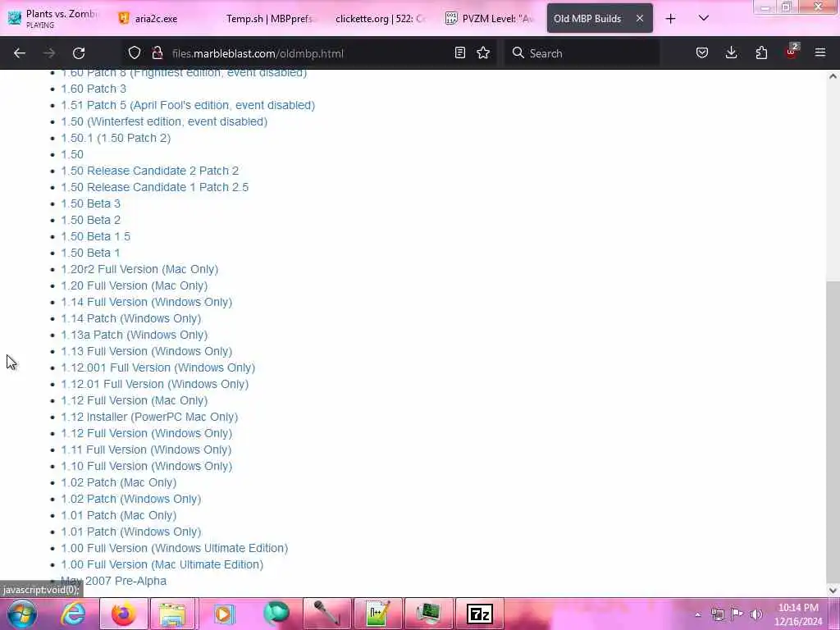Open Windows Explorer folder taskbar icon
Image resolution: width=840 pixels, height=630 pixels.
pos(172,614)
